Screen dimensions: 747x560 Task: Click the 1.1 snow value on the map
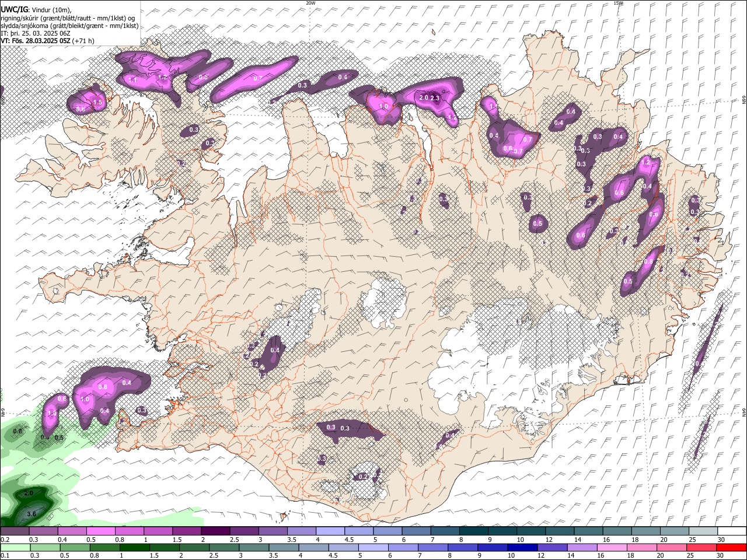click(x=133, y=80)
